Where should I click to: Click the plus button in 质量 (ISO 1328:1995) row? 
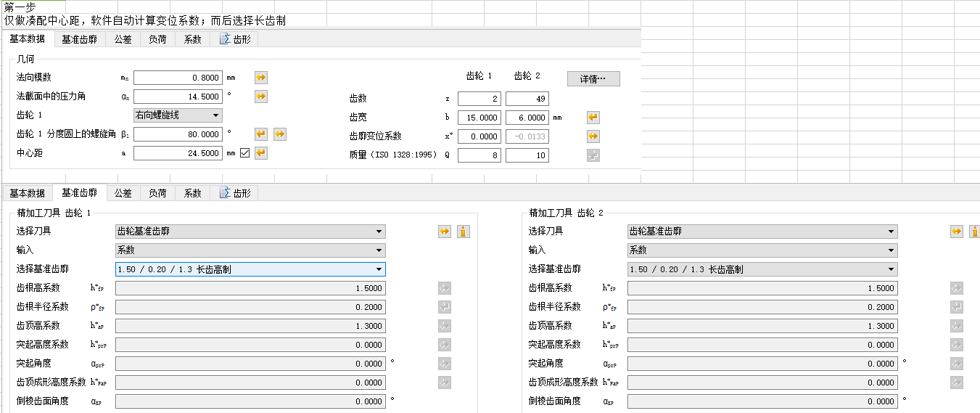pos(593,155)
